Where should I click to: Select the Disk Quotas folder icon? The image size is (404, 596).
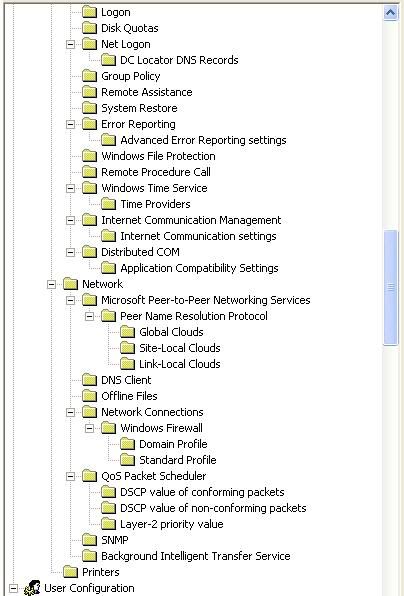click(x=89, y=28)
